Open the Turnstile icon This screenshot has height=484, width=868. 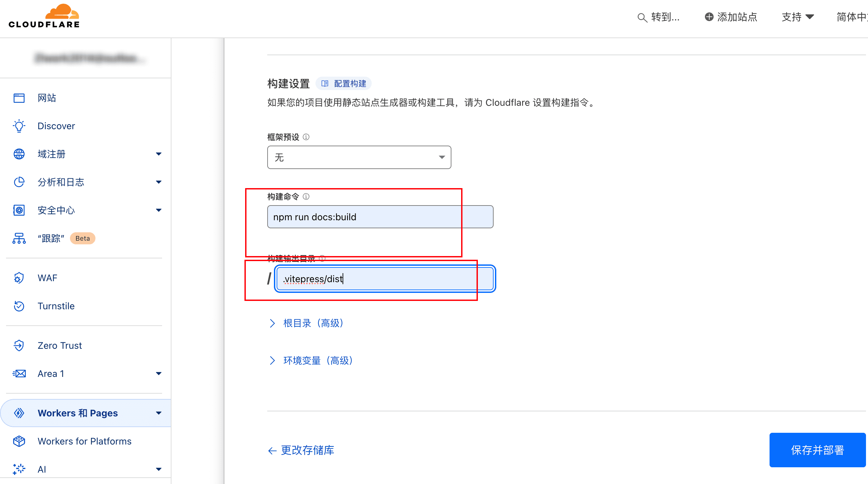click(19, 306)
